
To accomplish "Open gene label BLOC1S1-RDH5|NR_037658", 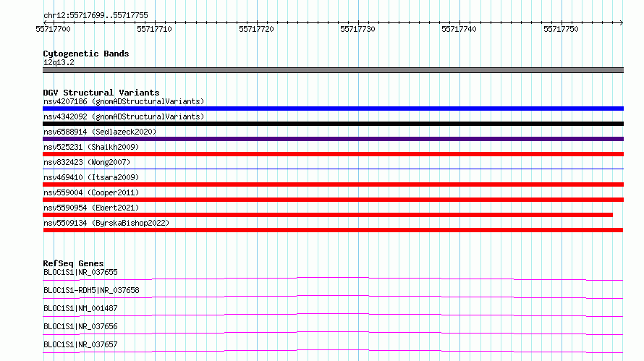I will (x=91, y=290).
